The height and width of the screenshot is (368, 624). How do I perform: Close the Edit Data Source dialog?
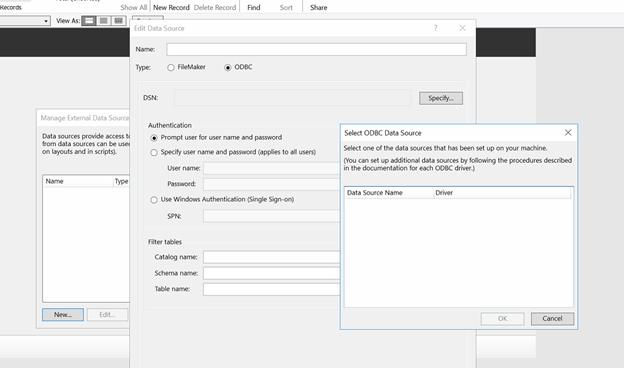click(462, 28)
